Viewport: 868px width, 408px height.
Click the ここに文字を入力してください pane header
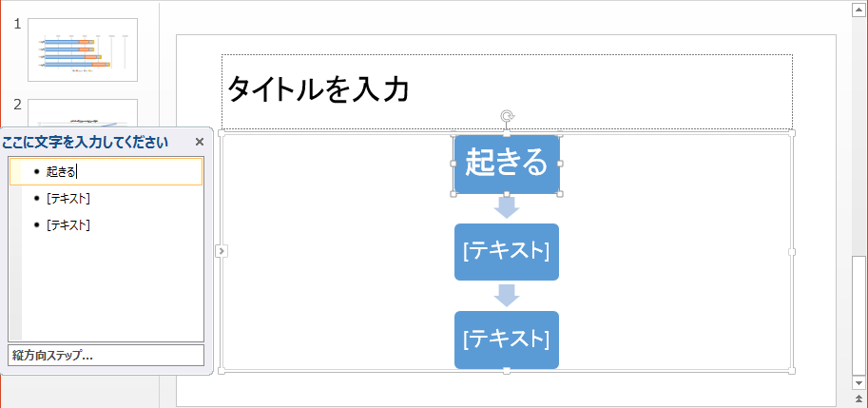pos(86,143)
